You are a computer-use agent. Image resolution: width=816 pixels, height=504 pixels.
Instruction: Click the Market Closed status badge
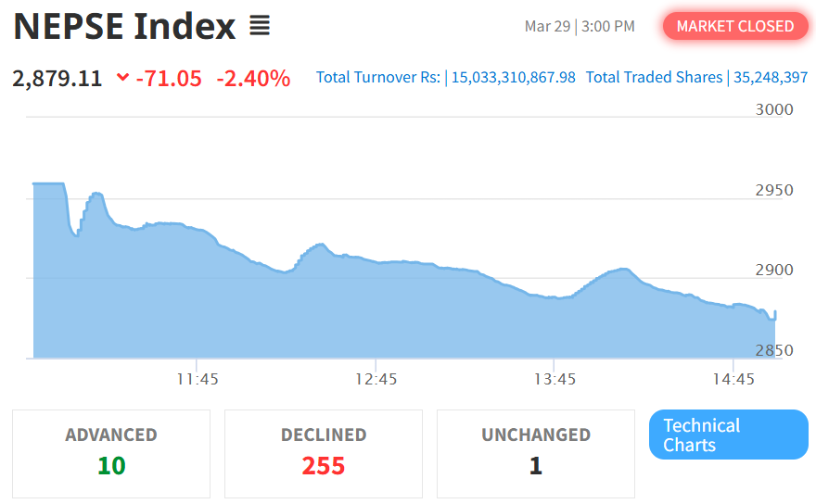[734, 26]
